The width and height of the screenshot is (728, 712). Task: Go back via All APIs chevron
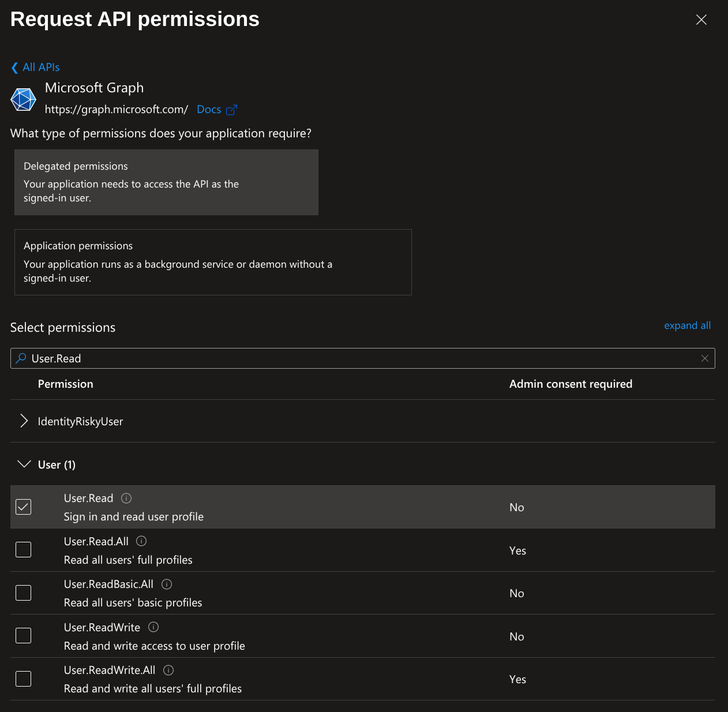click(x=14, y=68)
